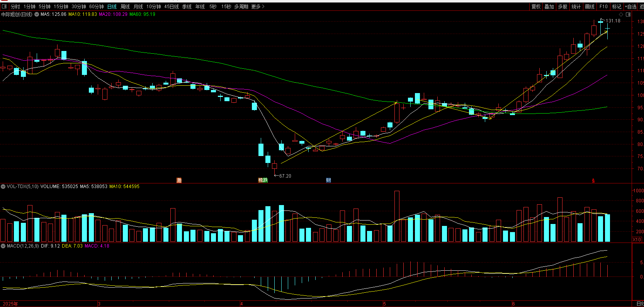
Task: Select the 15分钟 period
Action: click(x=61, y=7)
